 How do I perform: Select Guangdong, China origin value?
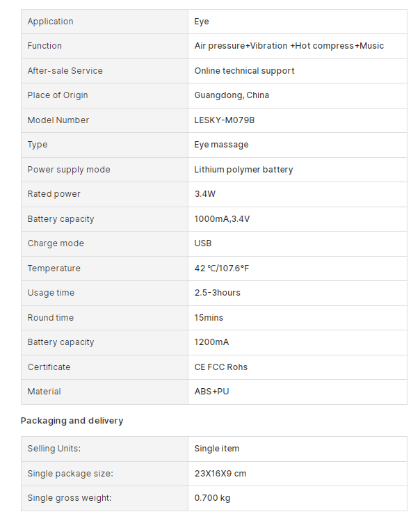coord(232,95)
